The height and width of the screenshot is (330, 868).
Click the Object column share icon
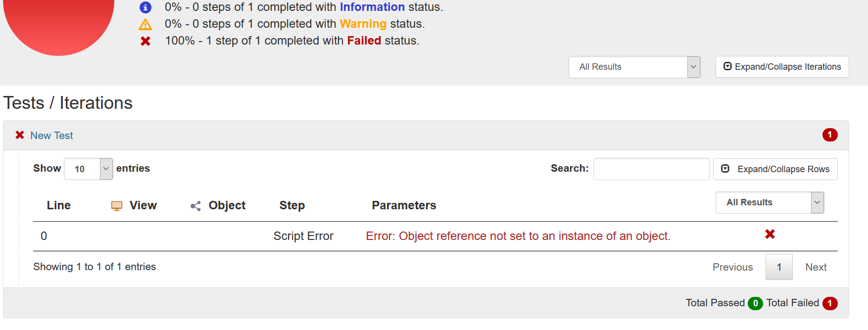pyautogui.click(x=195, y=206)
